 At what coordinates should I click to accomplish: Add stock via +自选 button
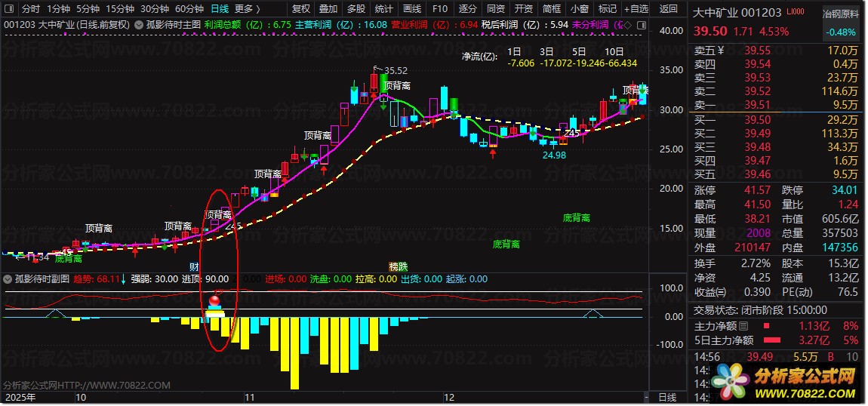tap(636, 9)
